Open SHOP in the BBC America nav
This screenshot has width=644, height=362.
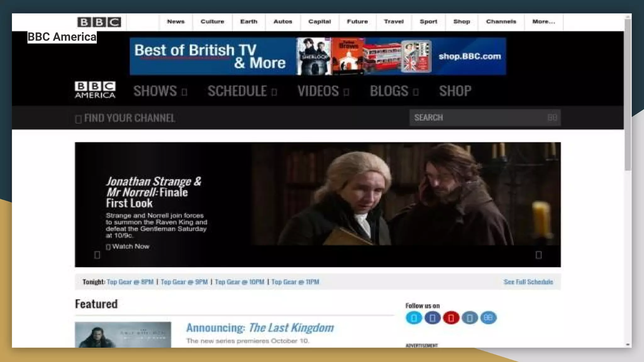[x=455, y=91]
